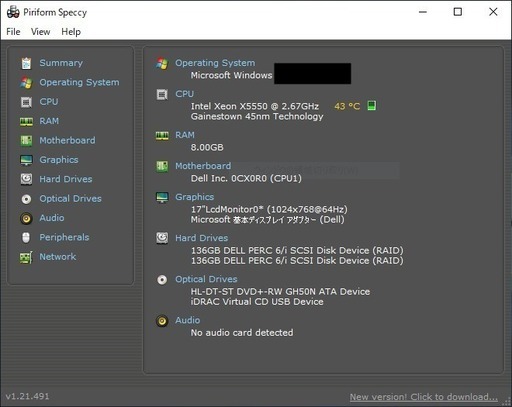The width and height of the screenshot is (512, 407).
Task: Click the RAM icon in summary panel
Action: click(162, 136)
